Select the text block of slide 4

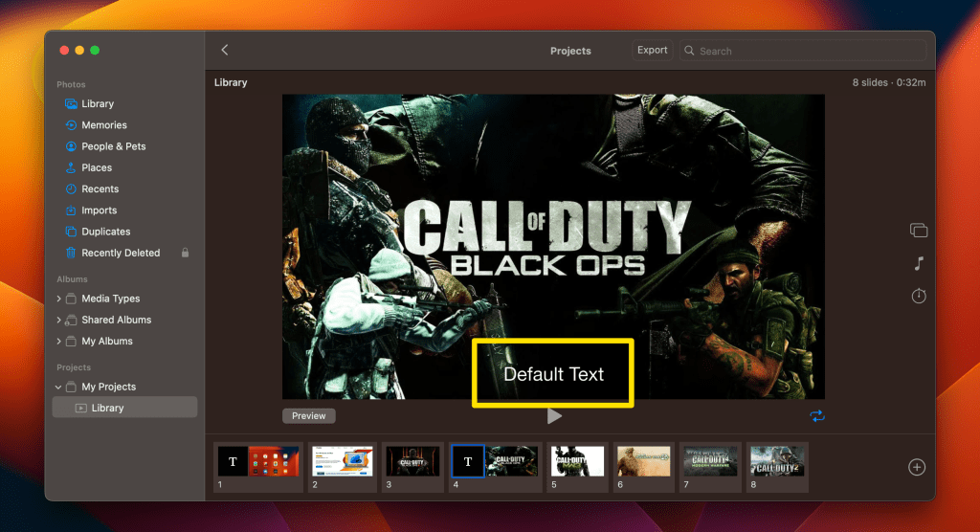(x=467, y=461)
